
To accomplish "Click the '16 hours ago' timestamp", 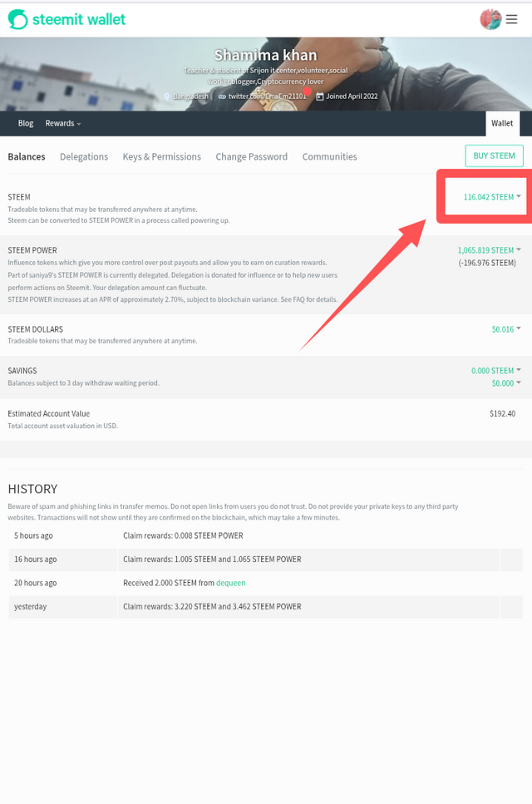I will 36,560.
